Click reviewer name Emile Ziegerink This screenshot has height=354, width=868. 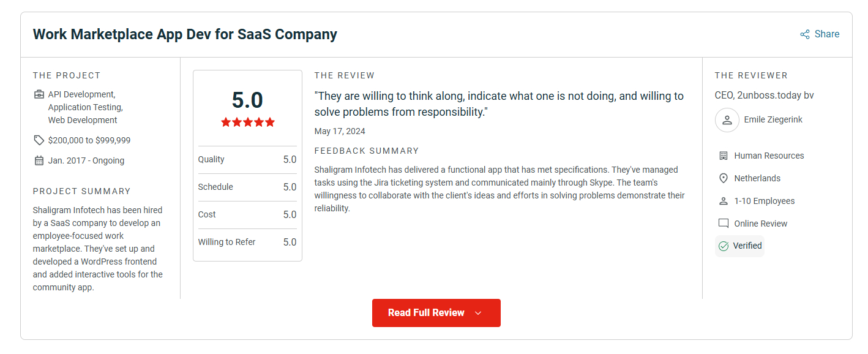click(x=773, y=119)
